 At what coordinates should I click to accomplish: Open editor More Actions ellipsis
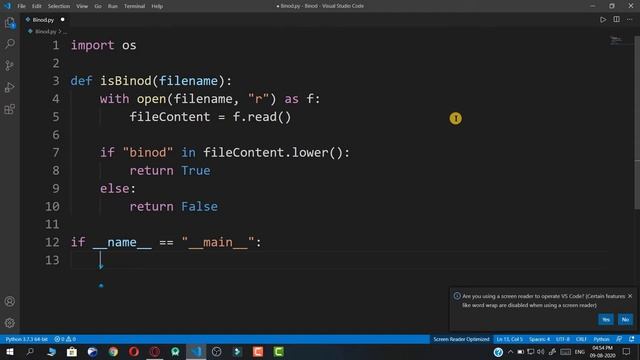click(629, 19)
